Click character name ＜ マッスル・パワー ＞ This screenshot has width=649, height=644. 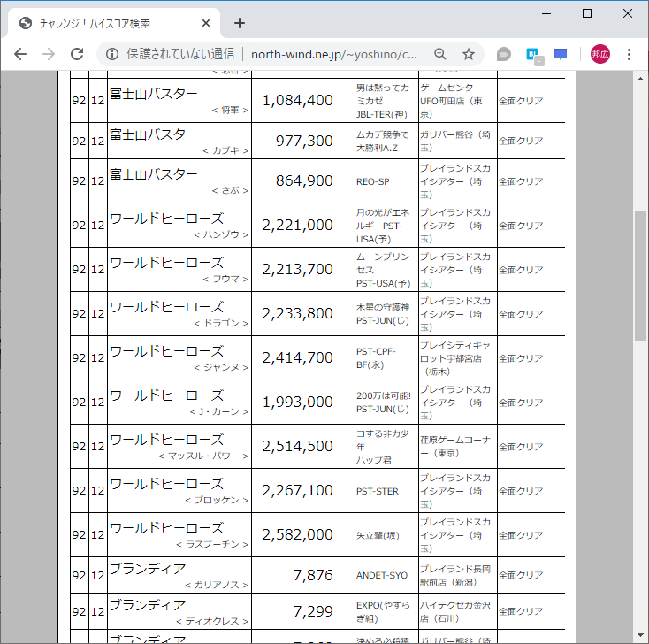pyautogui.click(x=203, y=456)
